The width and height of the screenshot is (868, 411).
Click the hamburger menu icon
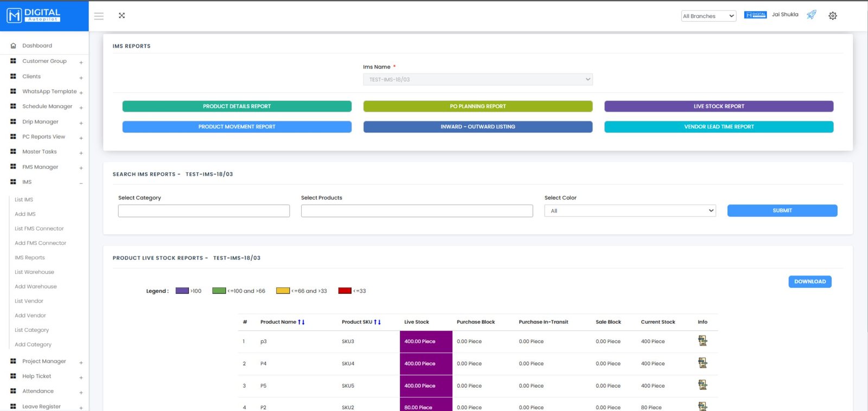[x=99, y=16]
